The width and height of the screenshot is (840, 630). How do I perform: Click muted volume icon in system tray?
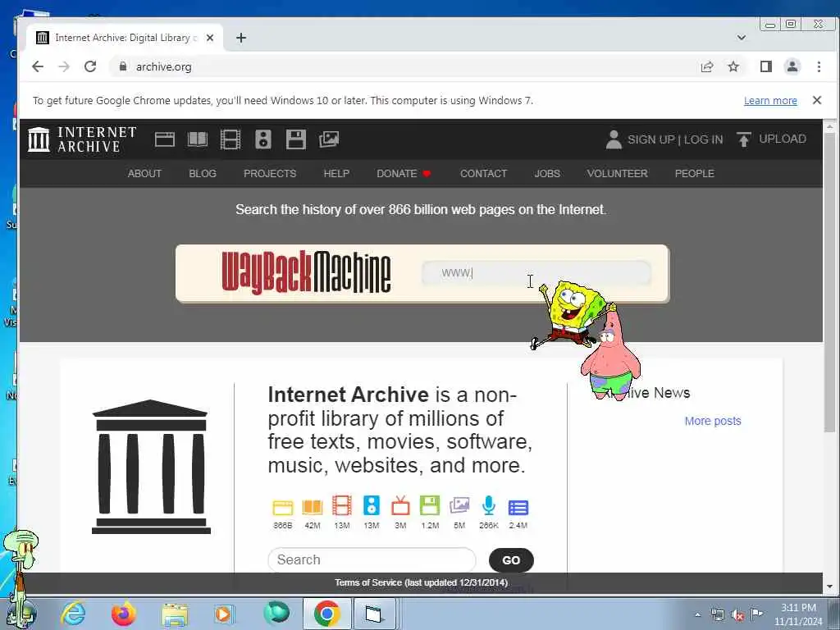click(737, 615)
